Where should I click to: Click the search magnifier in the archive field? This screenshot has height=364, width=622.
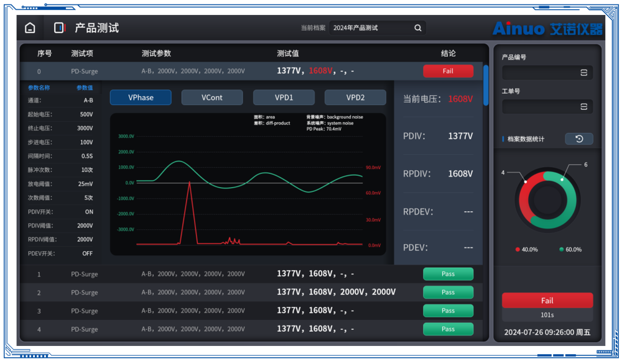pos(418,28)
